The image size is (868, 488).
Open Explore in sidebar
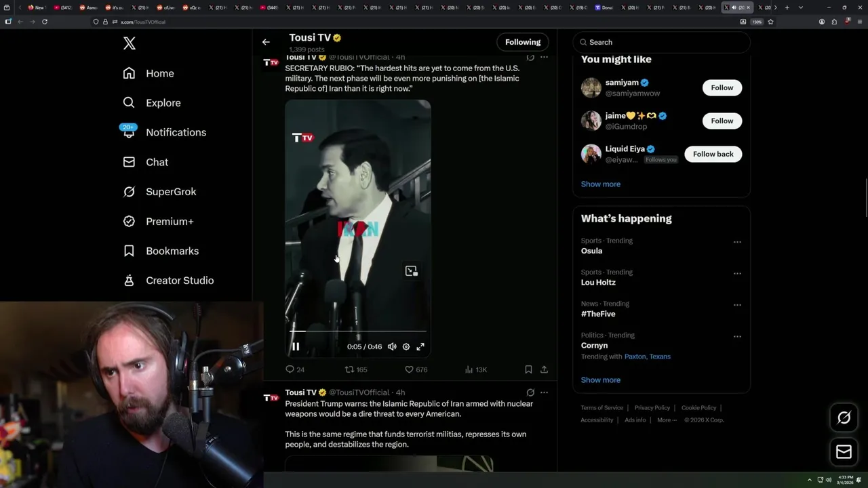coord(152,103)
